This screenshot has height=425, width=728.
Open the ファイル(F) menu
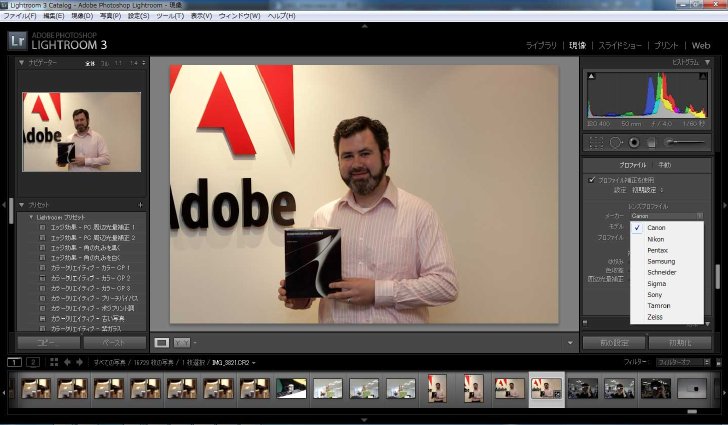20,16
